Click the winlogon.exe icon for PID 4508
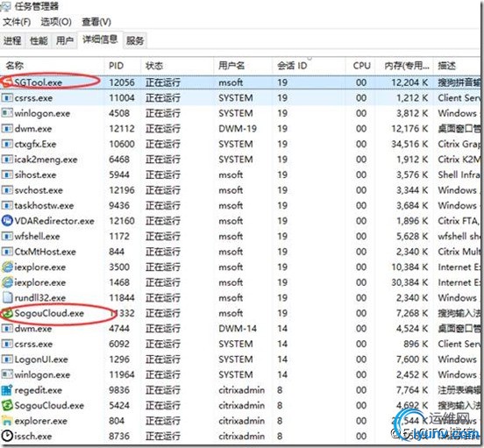Screen dimensions: 484x448 pyautogui.click(x=7, y=113)
